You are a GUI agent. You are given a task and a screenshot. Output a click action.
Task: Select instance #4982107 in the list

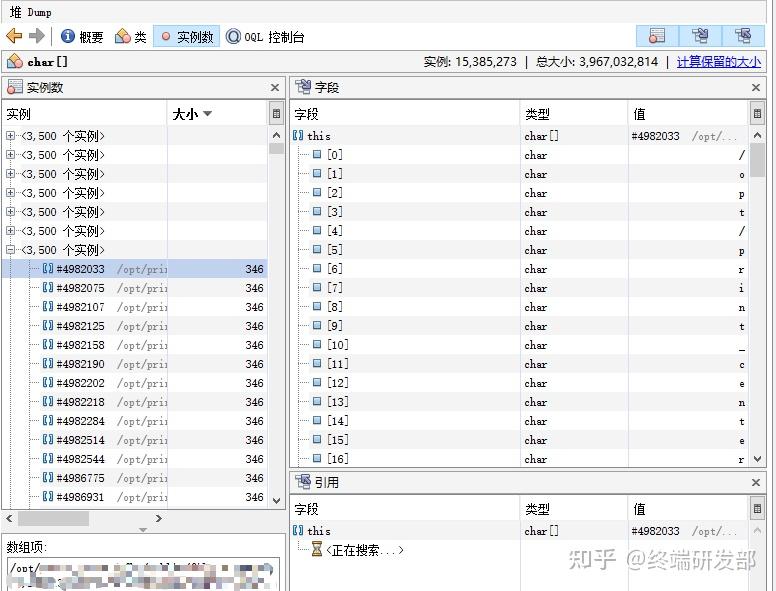point(135,307)
